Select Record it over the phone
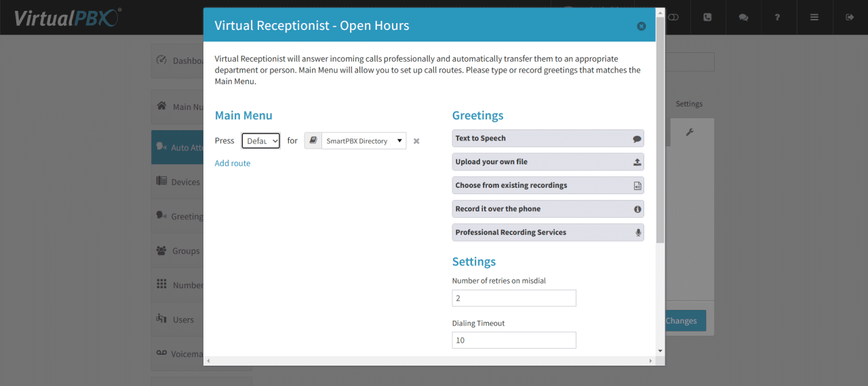 pyautogui.click(x=548, y=209)
